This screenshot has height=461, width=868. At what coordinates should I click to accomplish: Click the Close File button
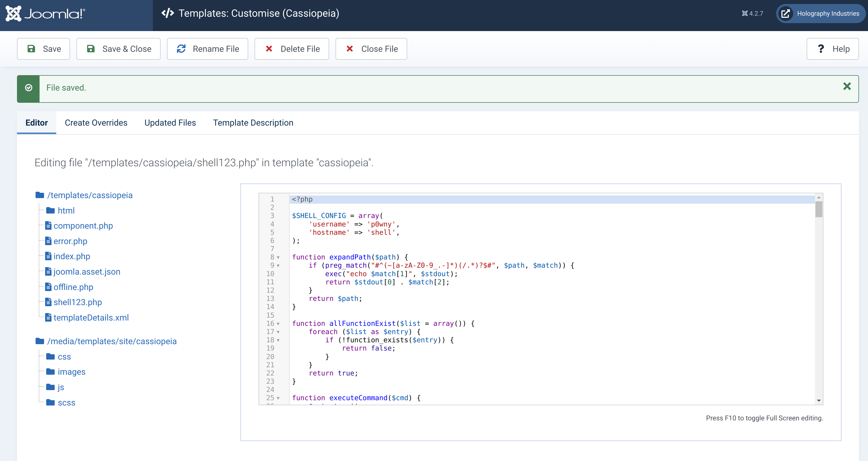pyautogui.click(x=371, y=49)
